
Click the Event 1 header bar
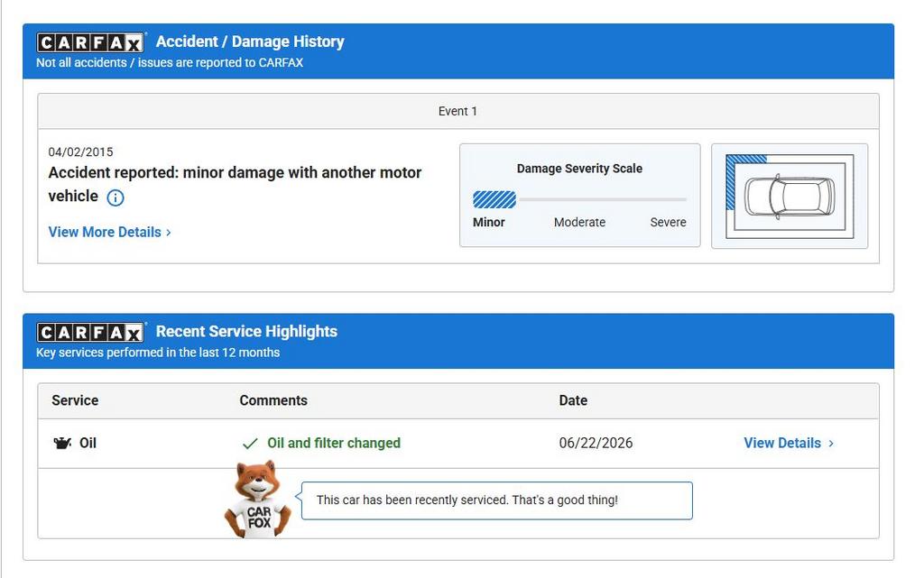pos(458,111)
